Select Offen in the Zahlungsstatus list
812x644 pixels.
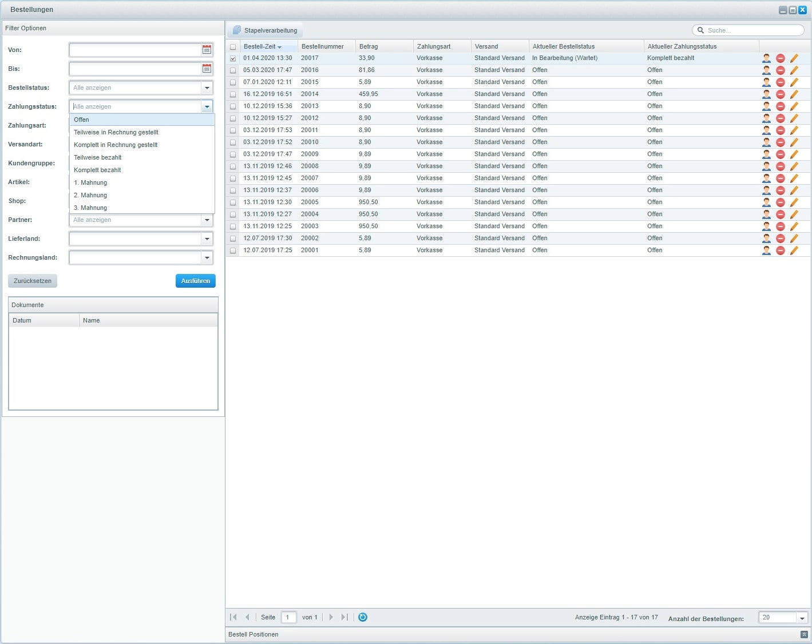(142, 120)
